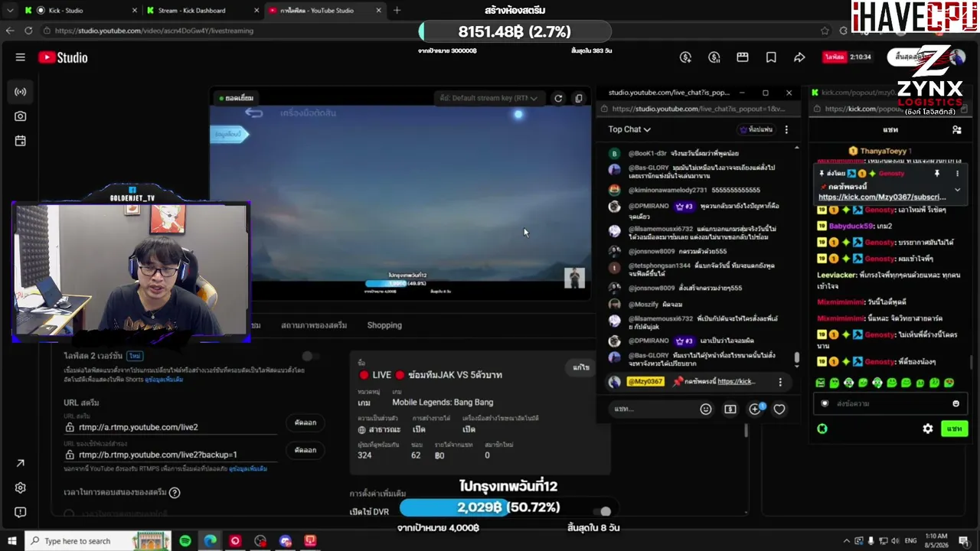Click the YouTube chat scrollbar thumb
980x551 pixels.
pyautogui.click(x=796, y=358)
